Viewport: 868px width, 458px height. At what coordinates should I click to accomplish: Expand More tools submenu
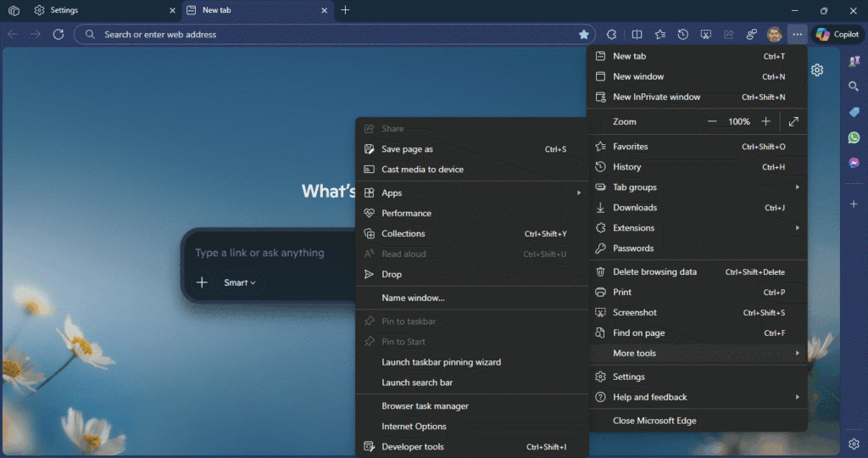tap(698, 354)
